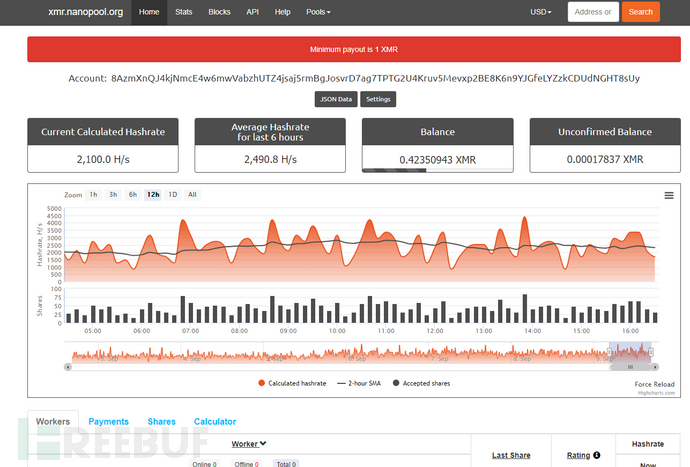Click the navigator left scroll arrow
This screenshot has height=467, width=690.
[x=68, y=367]
